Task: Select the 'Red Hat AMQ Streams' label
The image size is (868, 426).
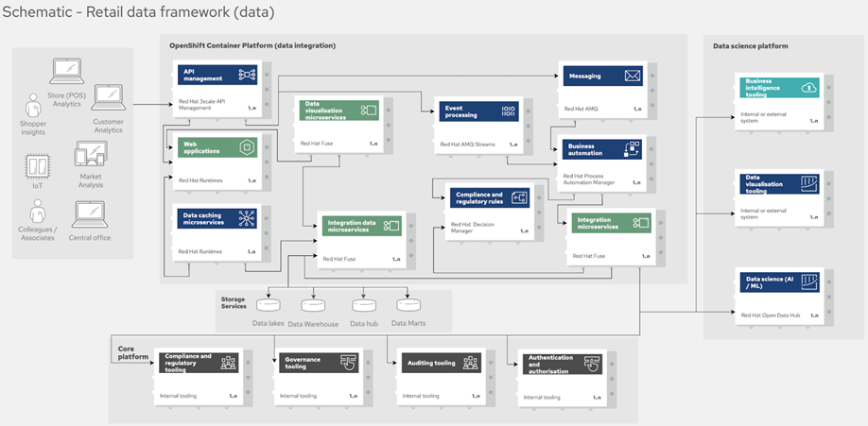Action: [x=468, y=145]
